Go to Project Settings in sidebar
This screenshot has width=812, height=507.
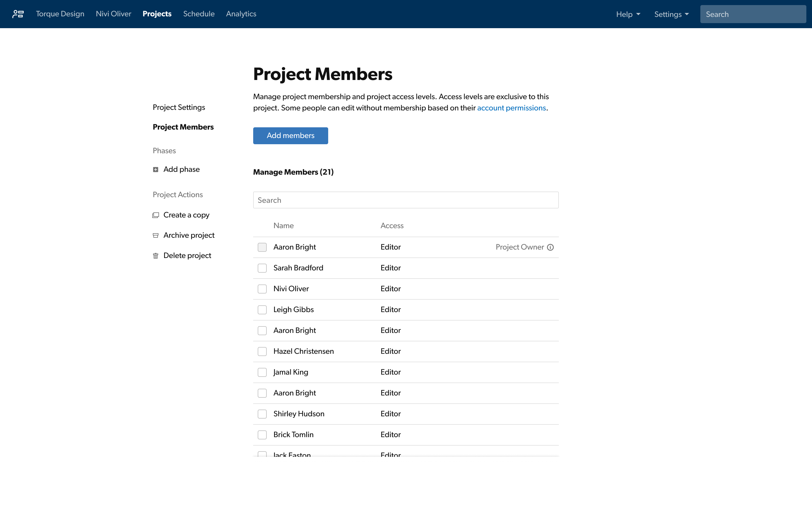click(179, 107)
